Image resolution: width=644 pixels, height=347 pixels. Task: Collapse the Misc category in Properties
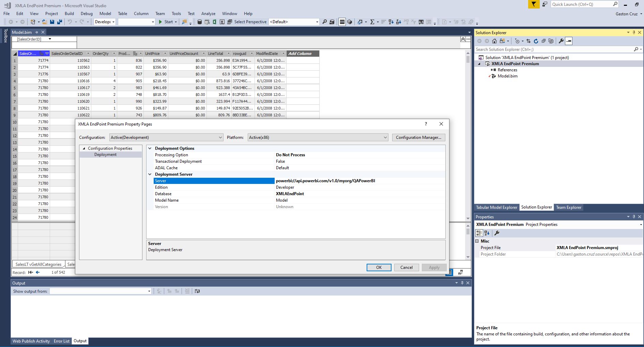click(477, 241)
